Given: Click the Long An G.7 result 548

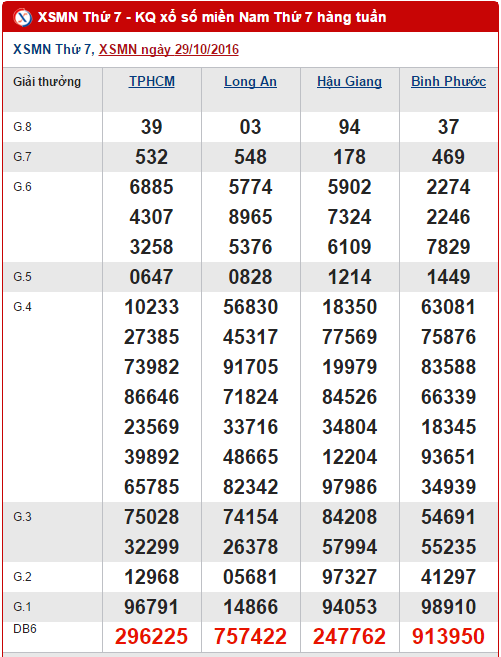Looking at the screenshot, I should coord(250,157).
